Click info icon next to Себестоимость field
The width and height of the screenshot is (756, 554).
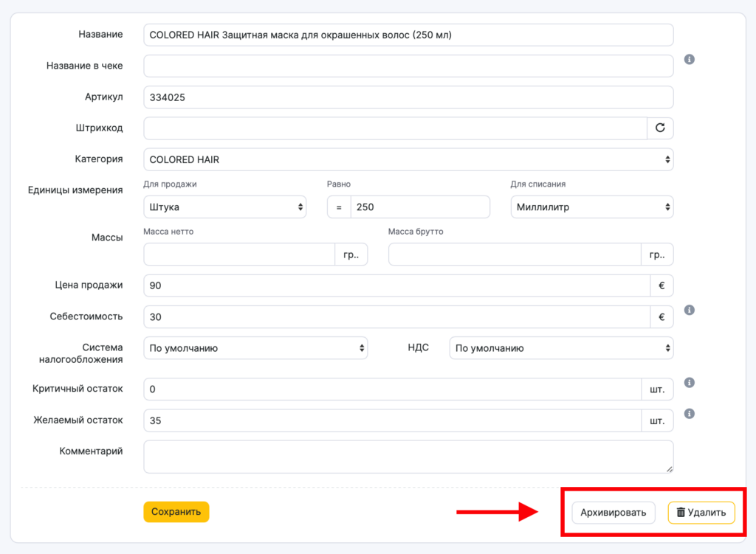pyautogui.click(x=690, y=310)
